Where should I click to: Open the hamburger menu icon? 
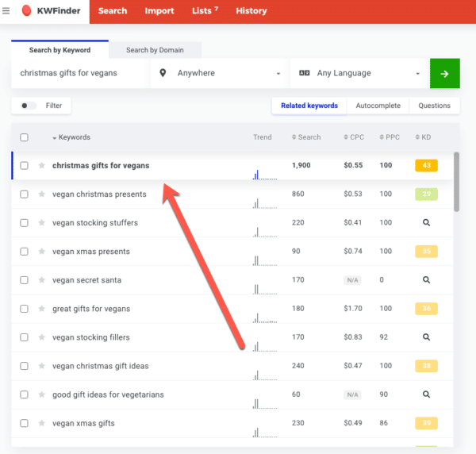tap(6, 11)
